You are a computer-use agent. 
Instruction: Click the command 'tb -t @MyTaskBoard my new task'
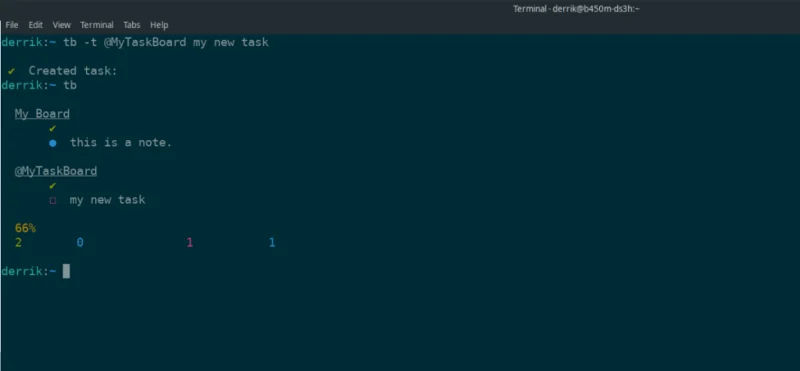point(166,42)
